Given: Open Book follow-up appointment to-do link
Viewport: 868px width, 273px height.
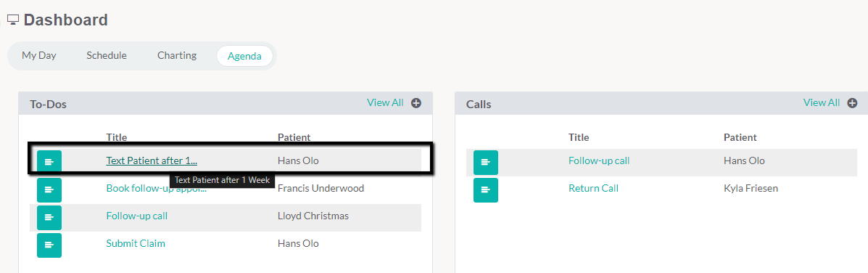Looking at the screenshot, I should point(156,188).
